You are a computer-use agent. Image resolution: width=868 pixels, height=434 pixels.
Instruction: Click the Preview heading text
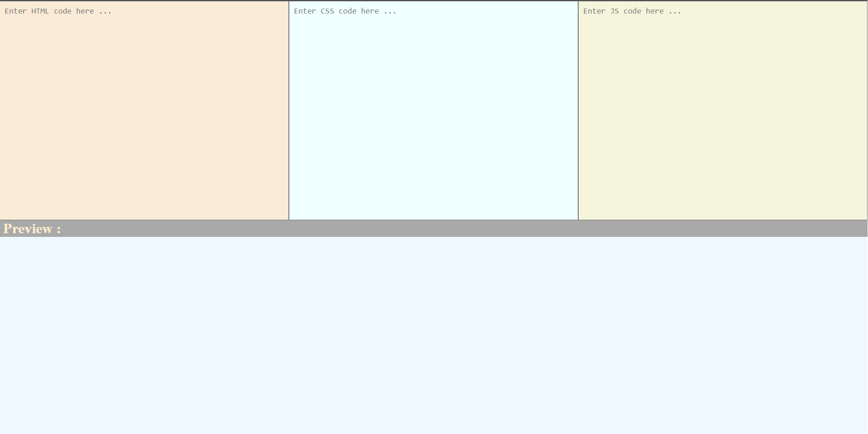32,229
